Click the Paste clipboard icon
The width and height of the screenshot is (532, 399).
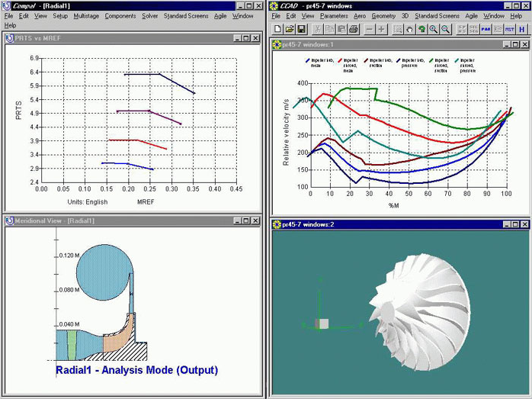[x=341, y=29]
